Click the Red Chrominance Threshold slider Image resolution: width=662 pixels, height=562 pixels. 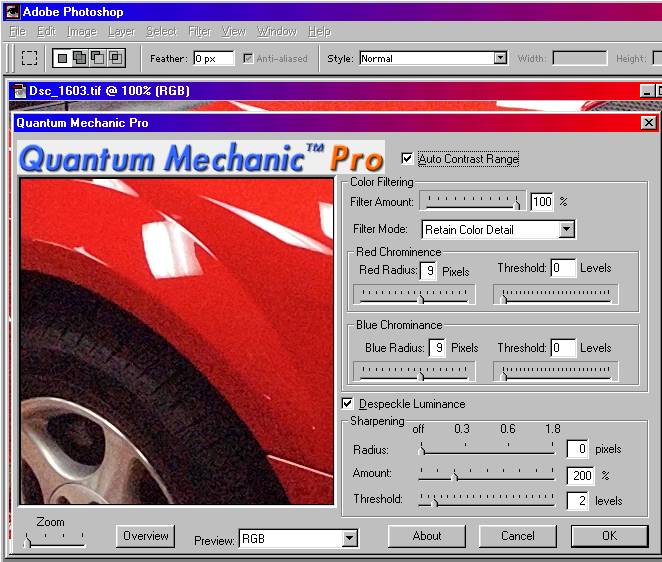[556, 294]
